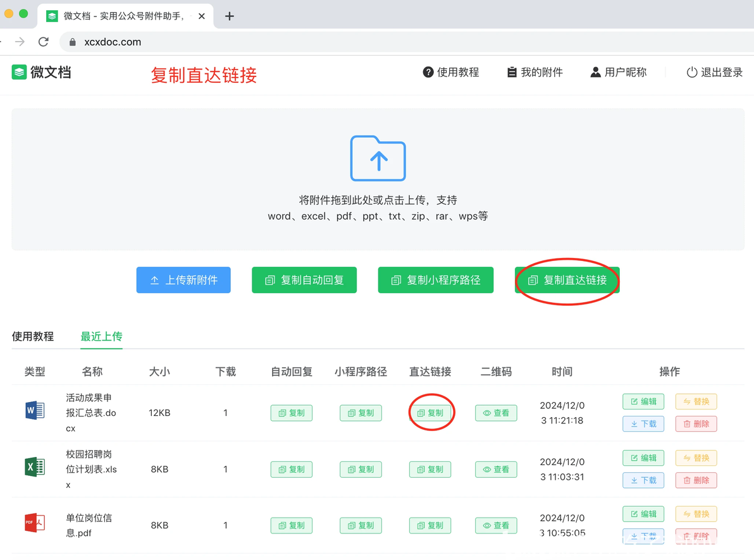Click the 直达链接 column header
This screenshot has width=754, height=560.
(430, 372)
